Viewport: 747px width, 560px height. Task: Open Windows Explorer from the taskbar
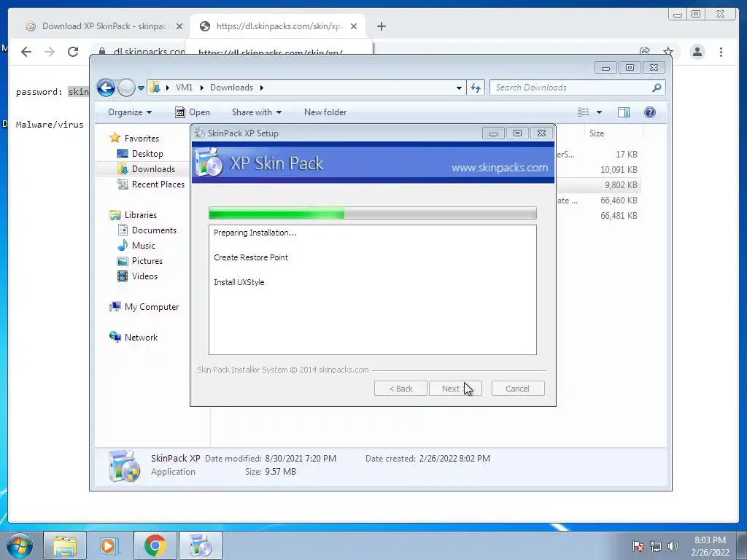65,545
